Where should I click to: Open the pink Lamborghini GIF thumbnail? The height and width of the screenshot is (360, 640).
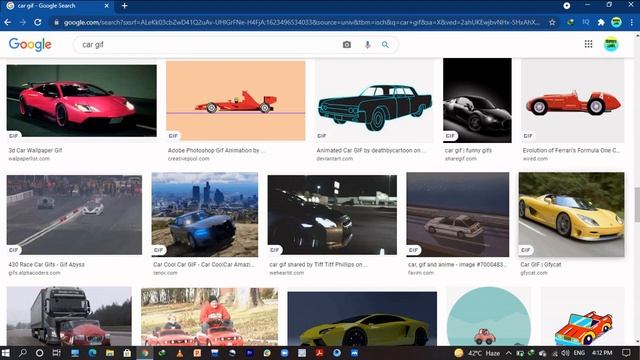(82, 101)
